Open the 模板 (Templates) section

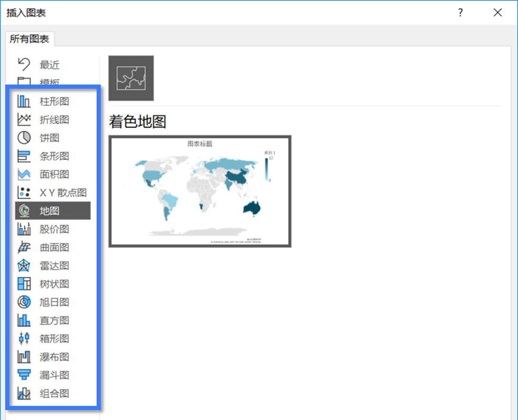[x=49, y=81]
